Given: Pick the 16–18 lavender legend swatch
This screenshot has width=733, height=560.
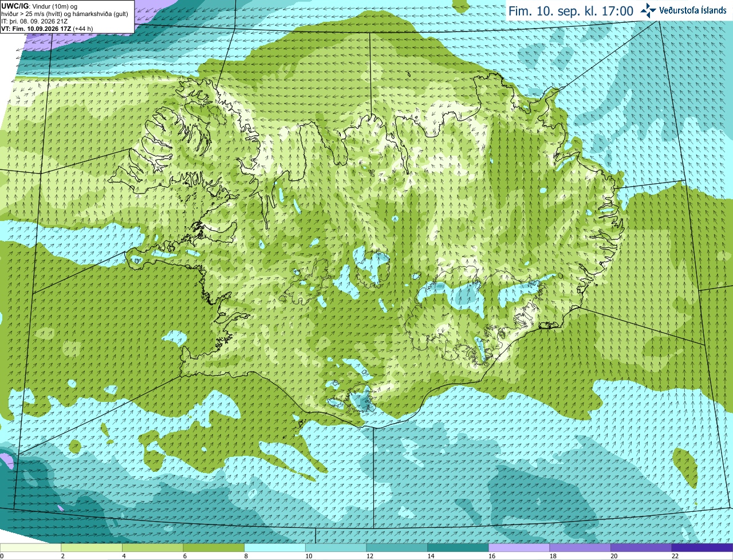Looking at the screenshot, I should pos(519,548).
